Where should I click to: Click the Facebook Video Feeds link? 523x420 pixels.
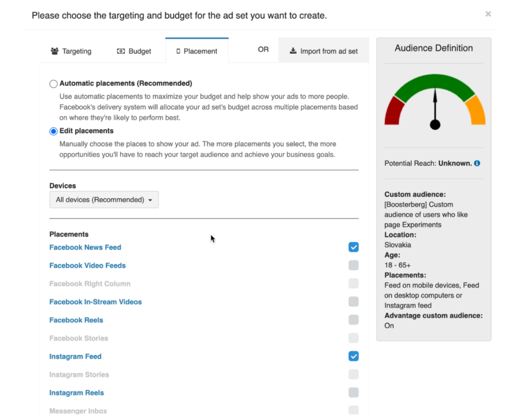click(x=87, y=266)
